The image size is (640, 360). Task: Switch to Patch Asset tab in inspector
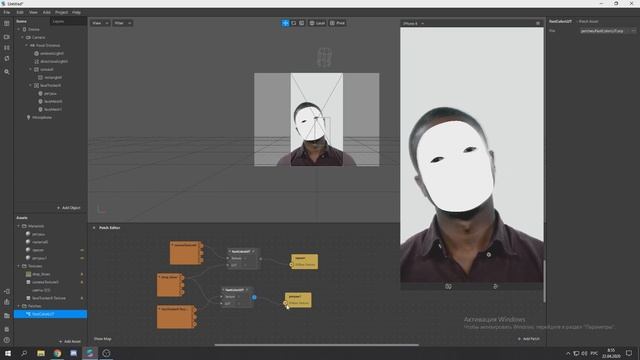(x=588, y=21)
